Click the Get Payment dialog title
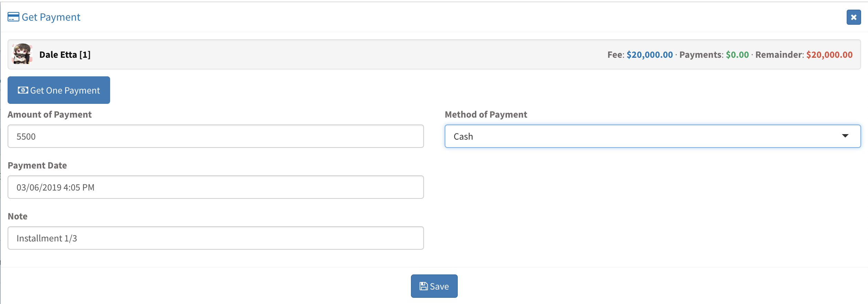 tap(51, 17)
